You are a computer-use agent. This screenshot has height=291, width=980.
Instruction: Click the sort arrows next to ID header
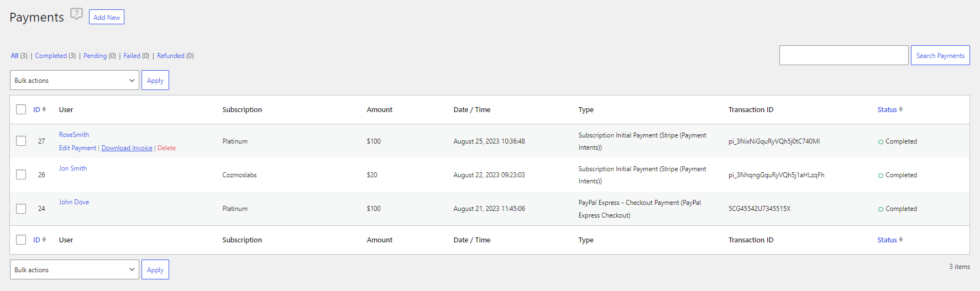[x=44, y=109]
